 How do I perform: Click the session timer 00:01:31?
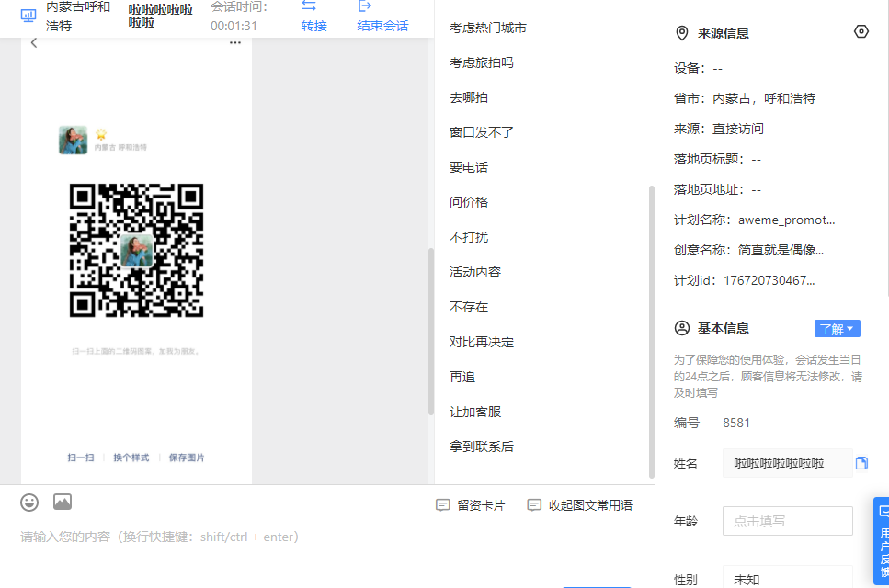tap(234, 26)
